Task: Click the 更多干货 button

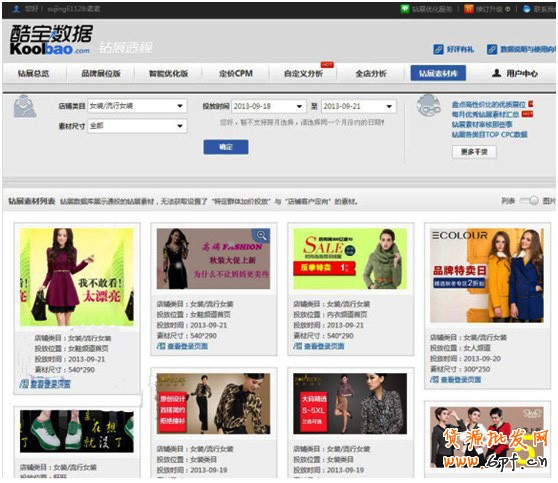Action: point(474,152)
